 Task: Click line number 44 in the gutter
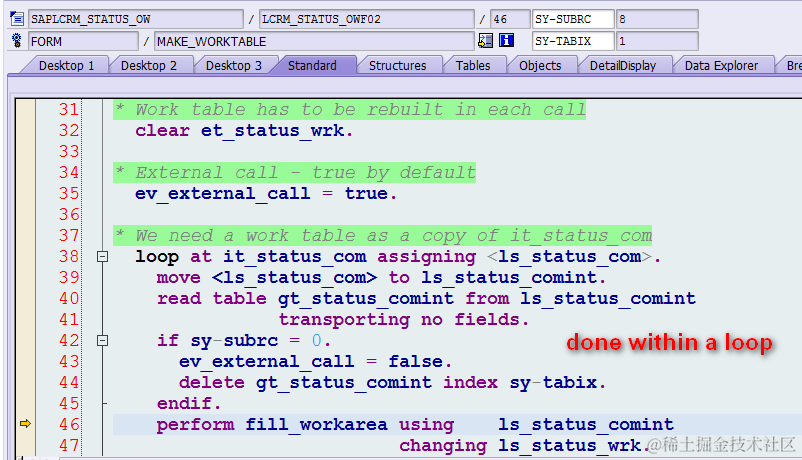[69, 382]
